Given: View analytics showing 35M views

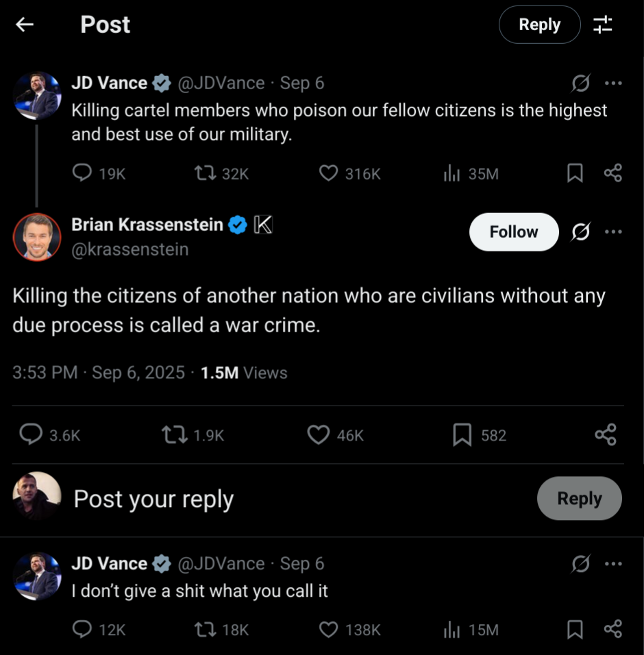Looking at the screenshot, I should [x=471, y=173].
